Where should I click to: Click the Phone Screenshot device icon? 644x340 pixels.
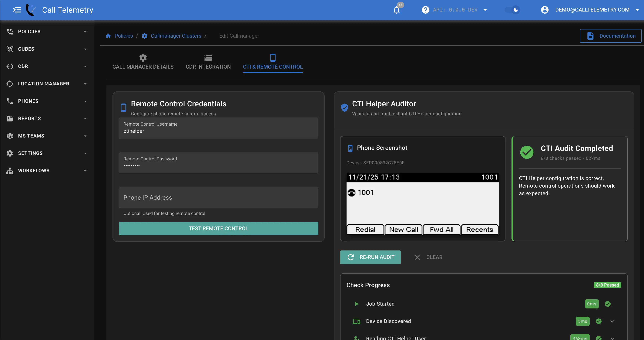(x=350, y=148)
